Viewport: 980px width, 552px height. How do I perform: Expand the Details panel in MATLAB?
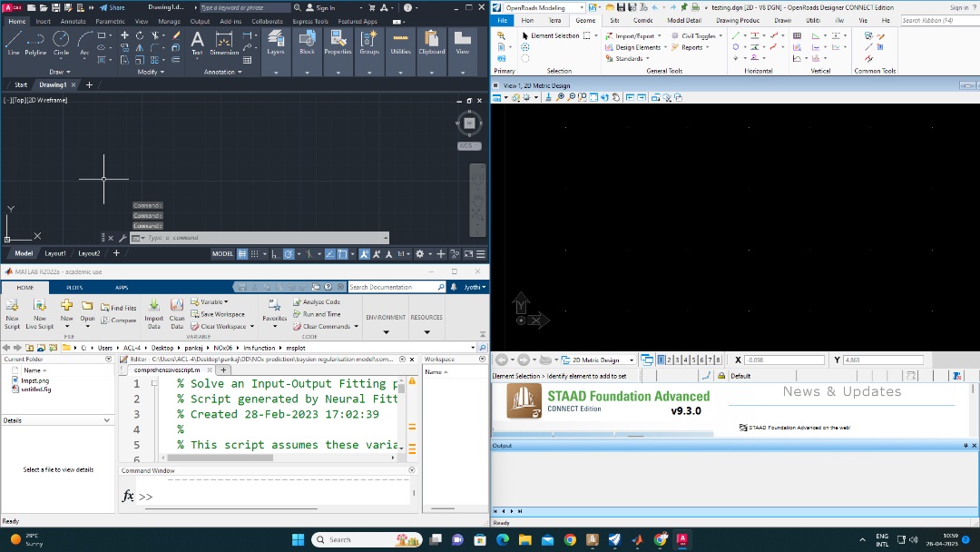[x=107, y=420]
